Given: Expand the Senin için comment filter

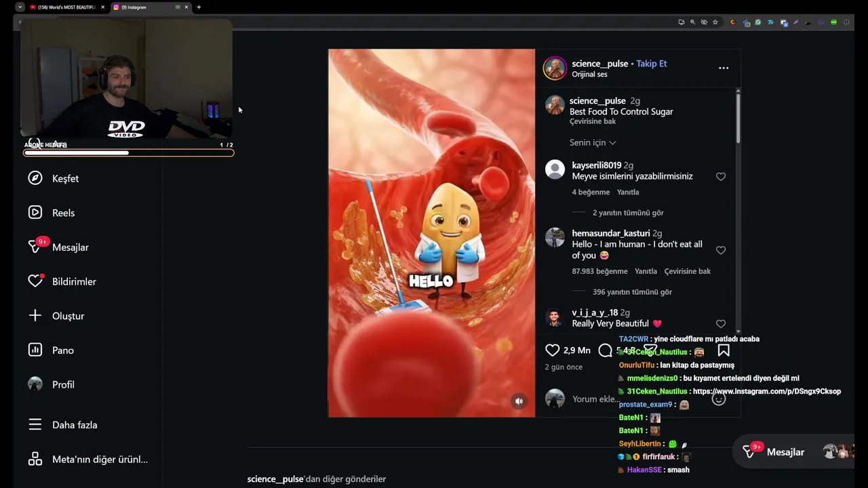Looking at the screenshot, I should click(x=593, y=142).
